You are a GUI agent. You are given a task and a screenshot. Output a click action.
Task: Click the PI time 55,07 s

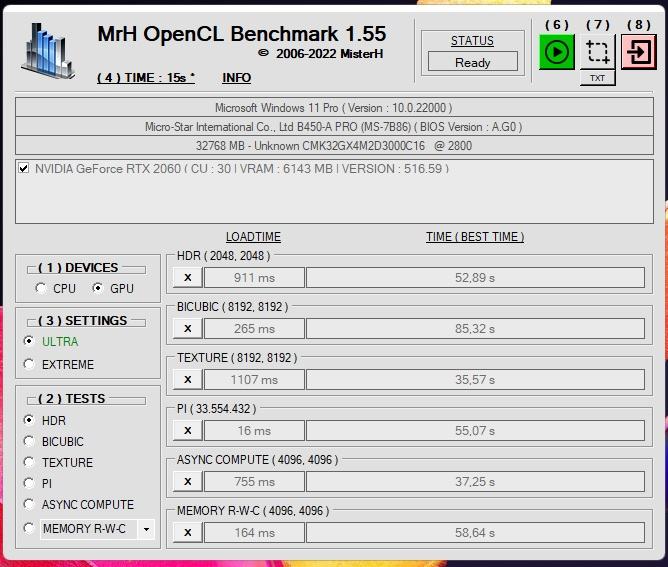pyautogui.click(x=475, y=431)
